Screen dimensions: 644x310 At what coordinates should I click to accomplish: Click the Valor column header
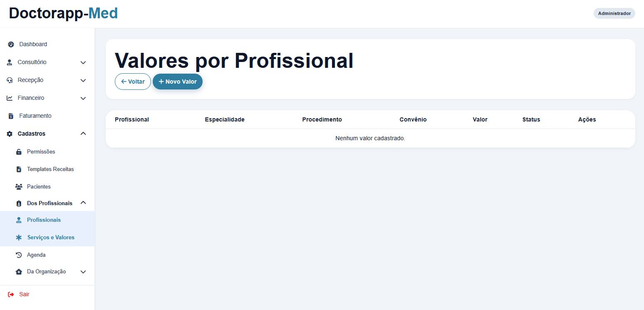pyautogui.click(x=480, y=119)
